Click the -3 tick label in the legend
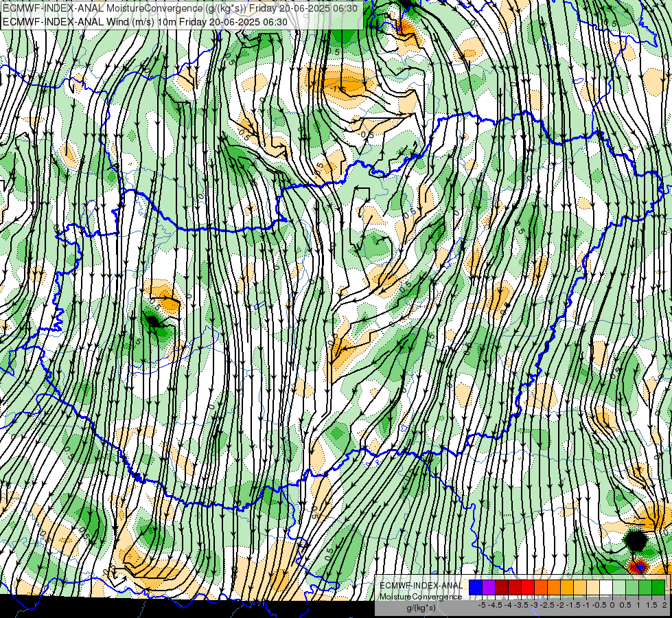 (535, 605)
